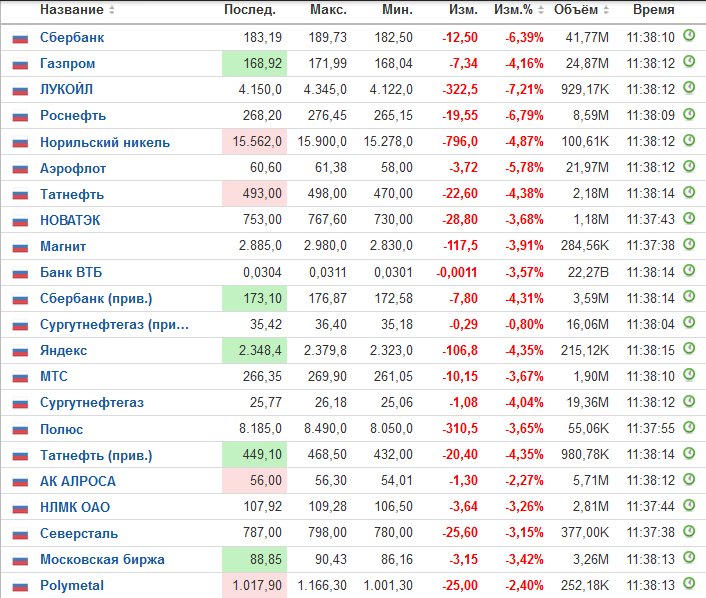The image size is (706, 598).
Task: Open the Полюс stock link
Action: [x=62, y=430]
